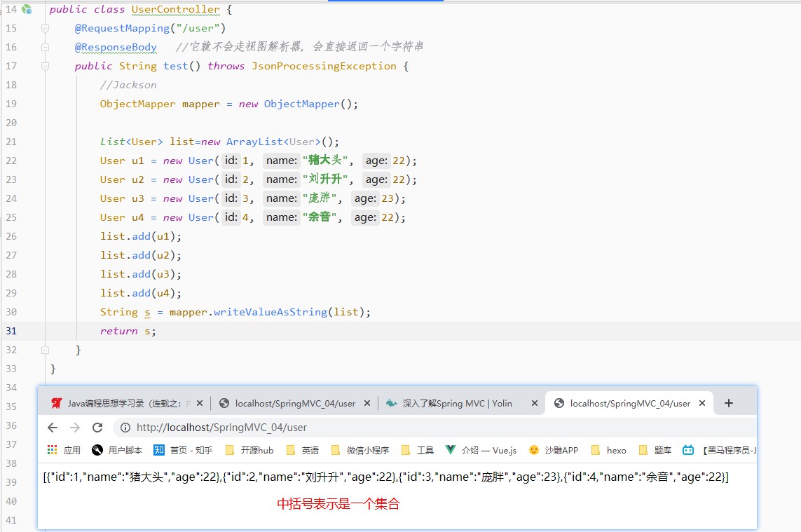Click the "余音" string literal

320,217
